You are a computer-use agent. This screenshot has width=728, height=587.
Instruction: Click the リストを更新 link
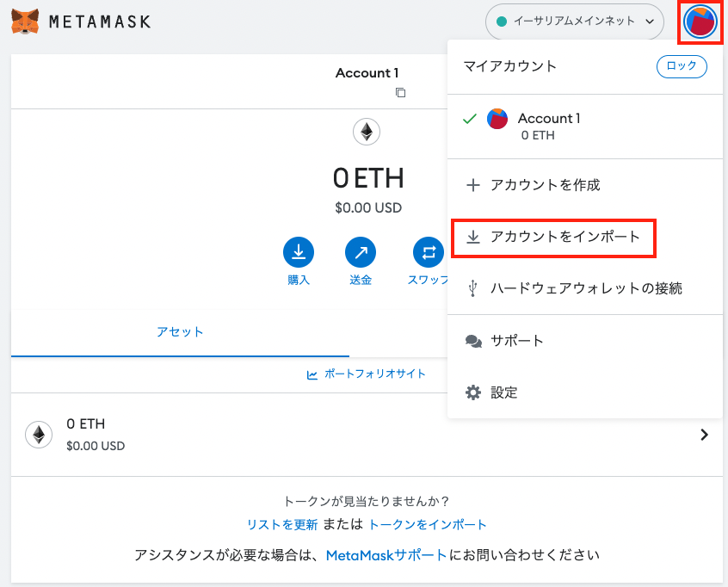click(282, 524)
